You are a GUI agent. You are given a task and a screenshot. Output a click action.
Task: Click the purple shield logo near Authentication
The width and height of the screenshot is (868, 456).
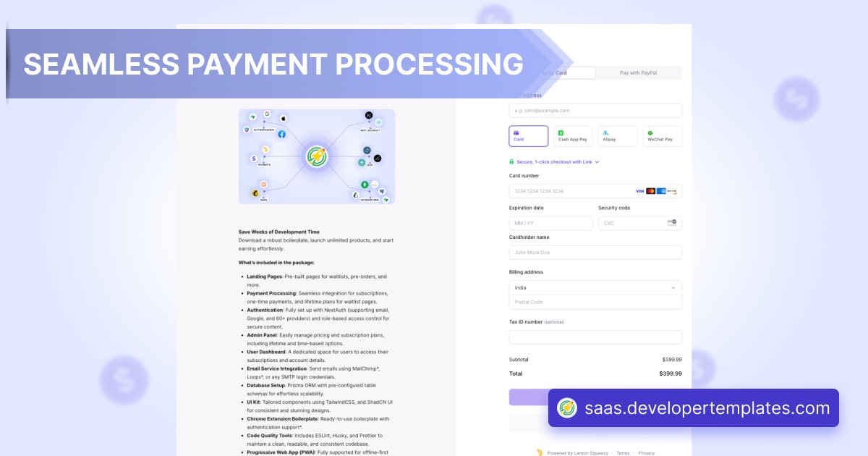tap(247, 130)
